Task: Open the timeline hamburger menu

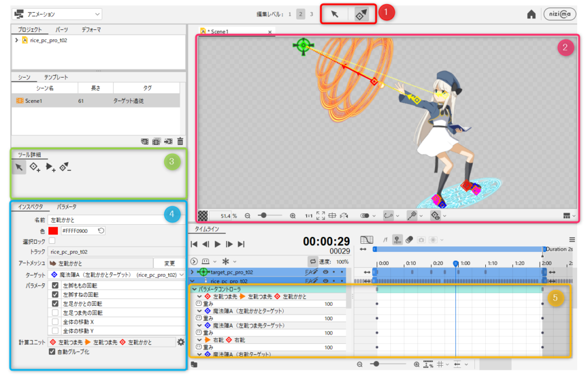Action: click(x=572, y=240)
